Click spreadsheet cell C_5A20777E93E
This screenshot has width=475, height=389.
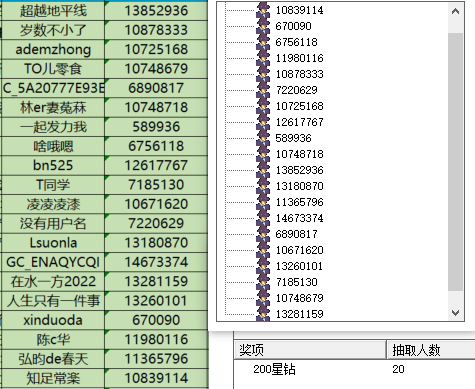point(53,88)
